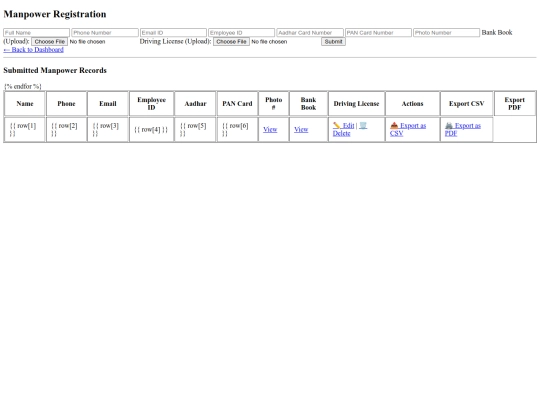Click the {{ row[3] }} cell
Screen dimensions: 540x405
pyautogui.click(x=108, y=129)
